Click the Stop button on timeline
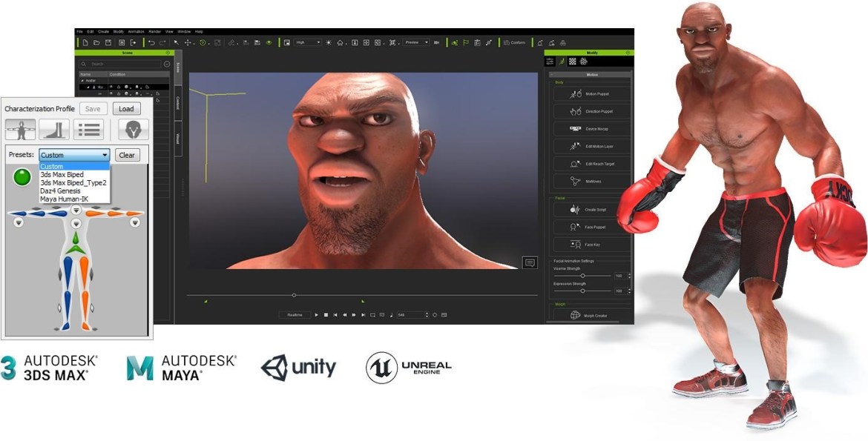The height and width of the screenshot is (441, 868). coord(326,315)
